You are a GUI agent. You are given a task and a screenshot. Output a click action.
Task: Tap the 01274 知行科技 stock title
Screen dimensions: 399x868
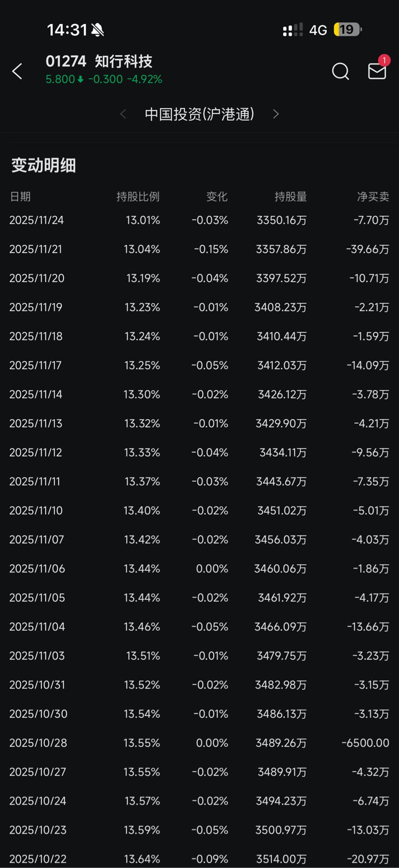99,61
